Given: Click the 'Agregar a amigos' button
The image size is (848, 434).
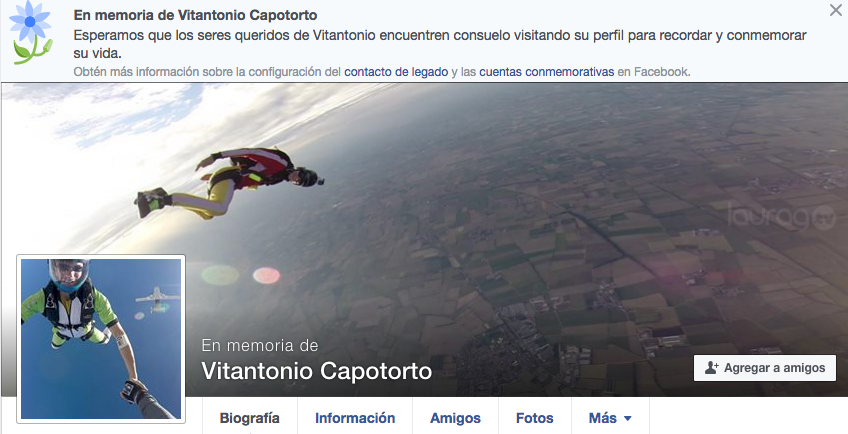Looking at the screenshot, I should (765, 368).
